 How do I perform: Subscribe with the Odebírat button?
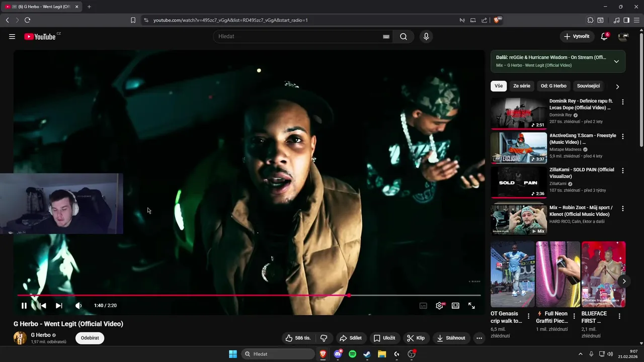point(90,338)
